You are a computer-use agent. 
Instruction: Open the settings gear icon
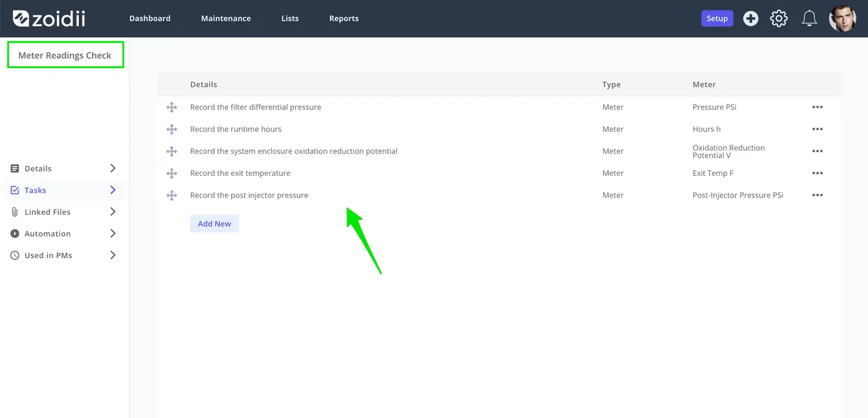click(779, 19)
